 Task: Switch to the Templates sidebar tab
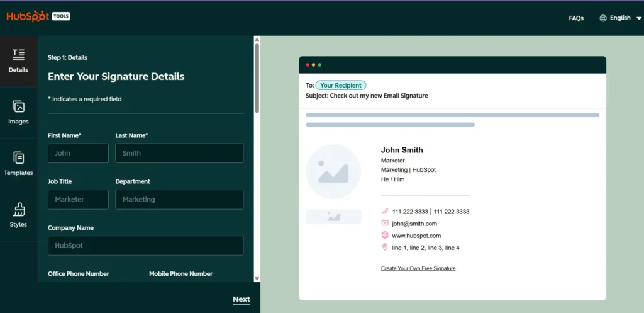pyautogui.click(x=18, y=164)
